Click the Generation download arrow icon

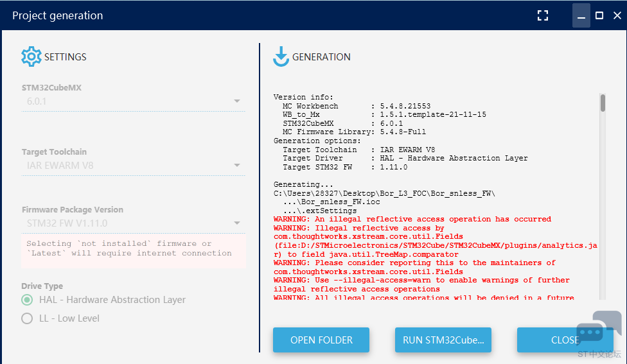(281, 56)
